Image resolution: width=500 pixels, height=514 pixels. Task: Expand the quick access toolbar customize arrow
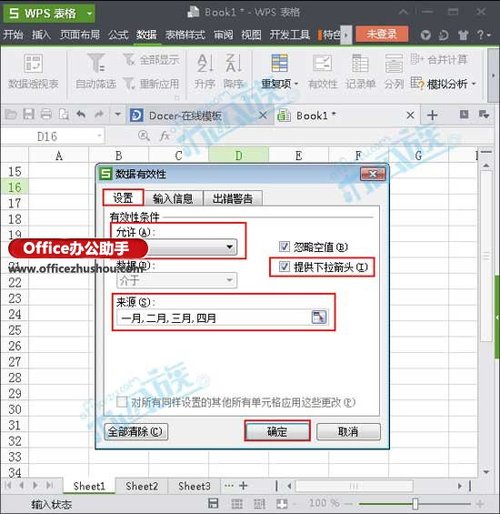(x=117, y=115)
